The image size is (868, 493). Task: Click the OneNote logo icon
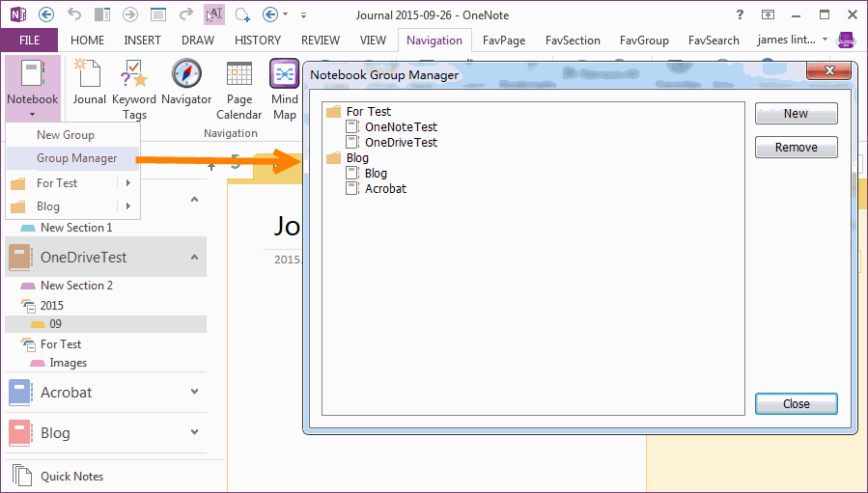click(18, 14)
